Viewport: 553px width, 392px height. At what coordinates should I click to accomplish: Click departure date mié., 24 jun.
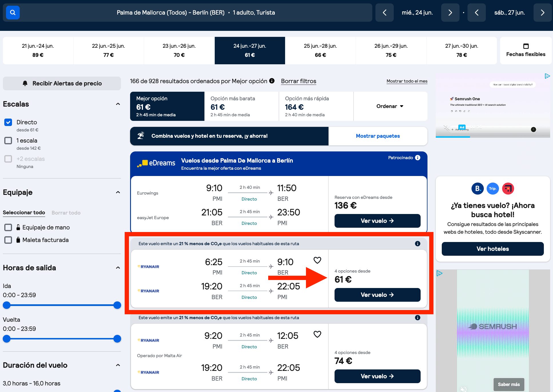click(x=417, y=13)
